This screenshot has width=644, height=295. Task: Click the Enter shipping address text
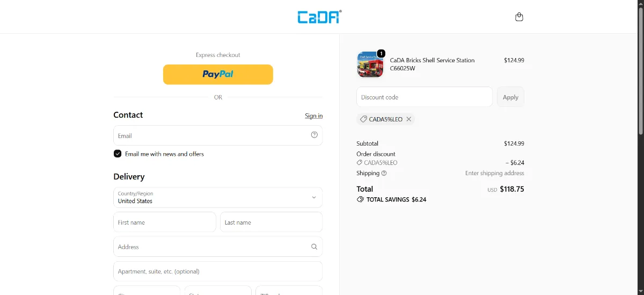(x=495, y=173)
